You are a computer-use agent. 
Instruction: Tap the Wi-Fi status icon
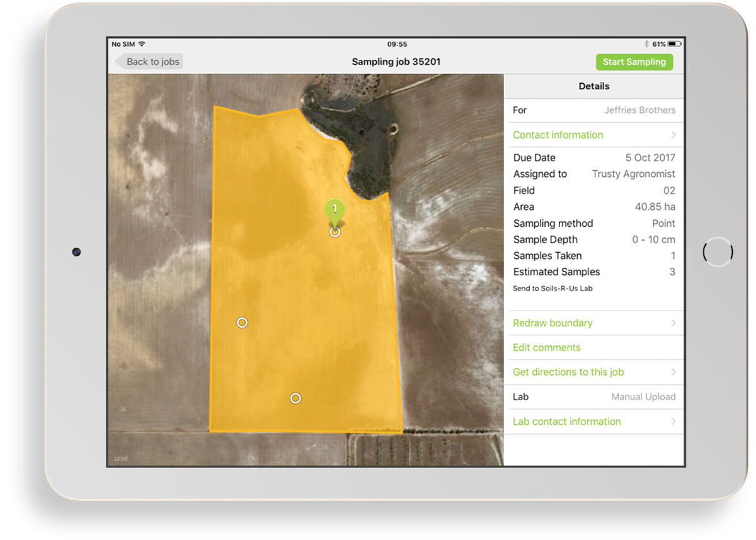click(x=142, y=44)
